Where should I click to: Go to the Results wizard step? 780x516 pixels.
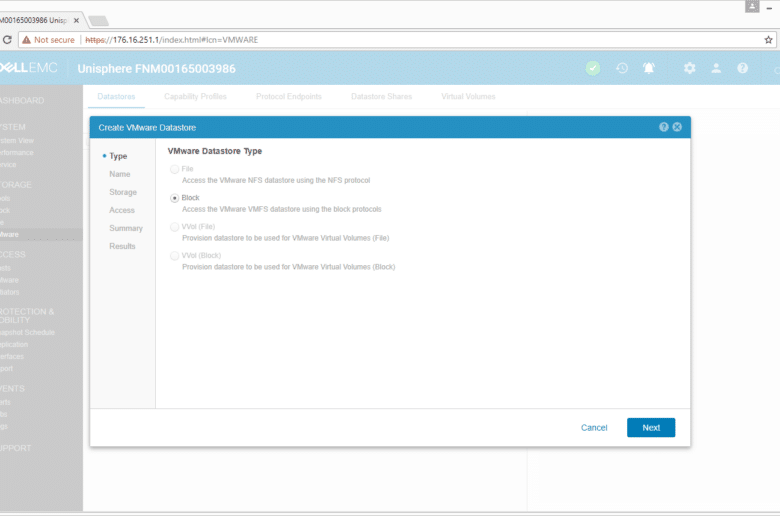(x=122, y=246)
